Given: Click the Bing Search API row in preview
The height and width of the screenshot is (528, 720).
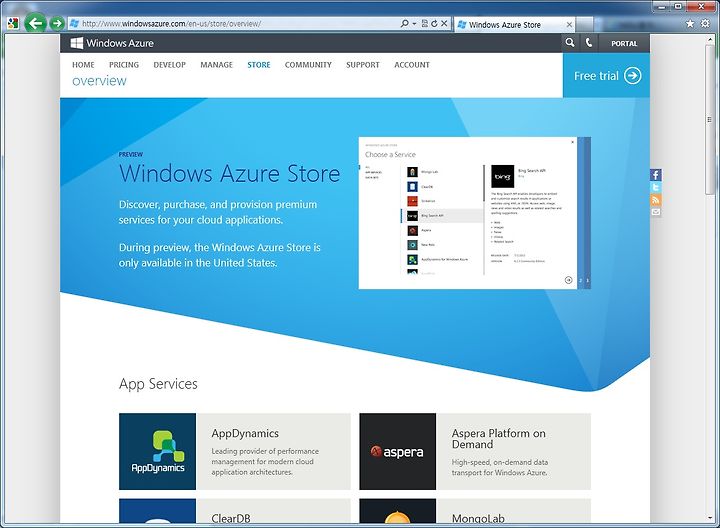Looking at the screenshot, I should pyautogui.click(x=442, y=215).
